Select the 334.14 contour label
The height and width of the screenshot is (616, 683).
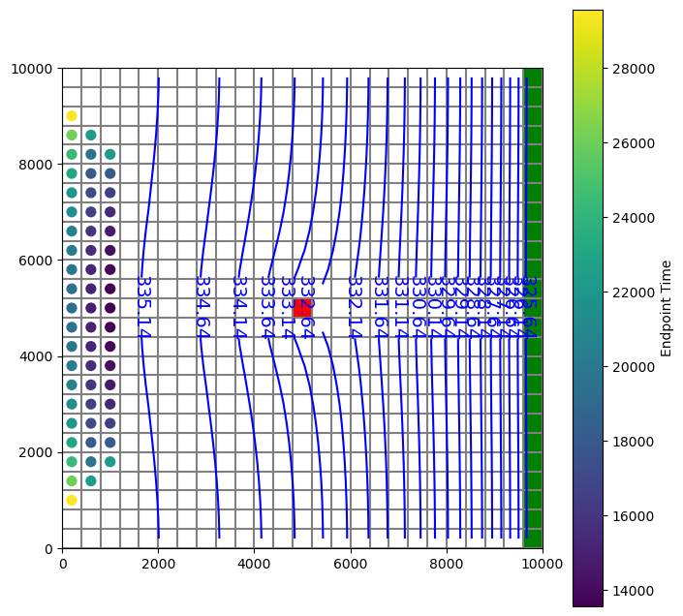(x=239, y=307)
